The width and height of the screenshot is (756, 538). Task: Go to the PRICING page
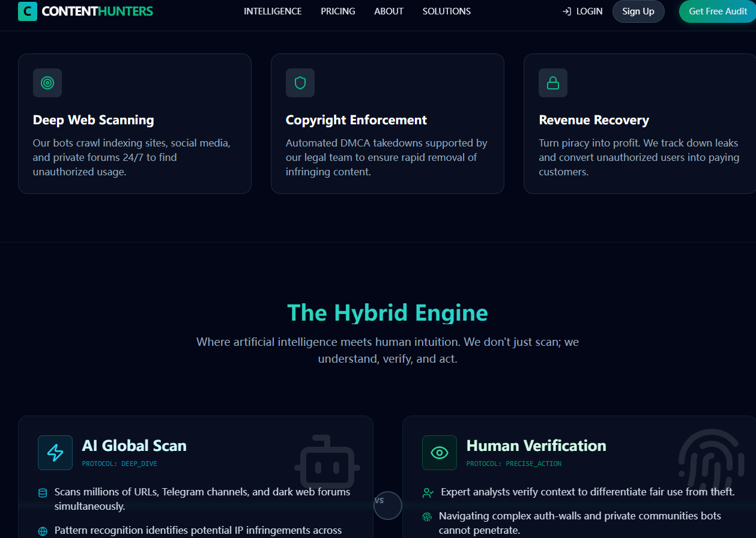[x=338, y=11]
